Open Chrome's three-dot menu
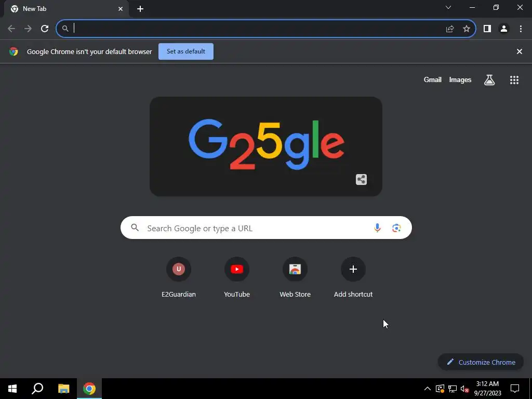This screenshot has width=532, height=399. 521,29
